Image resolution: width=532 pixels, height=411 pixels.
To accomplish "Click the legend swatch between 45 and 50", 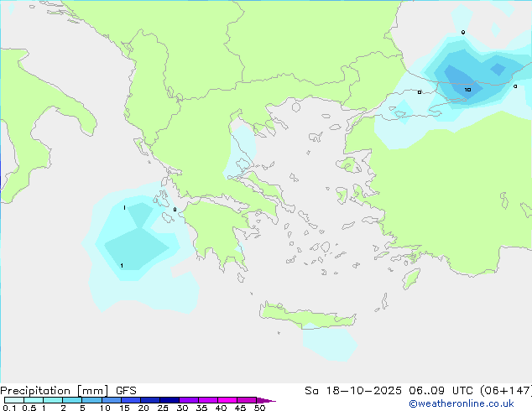I will [x=247, y=400].
